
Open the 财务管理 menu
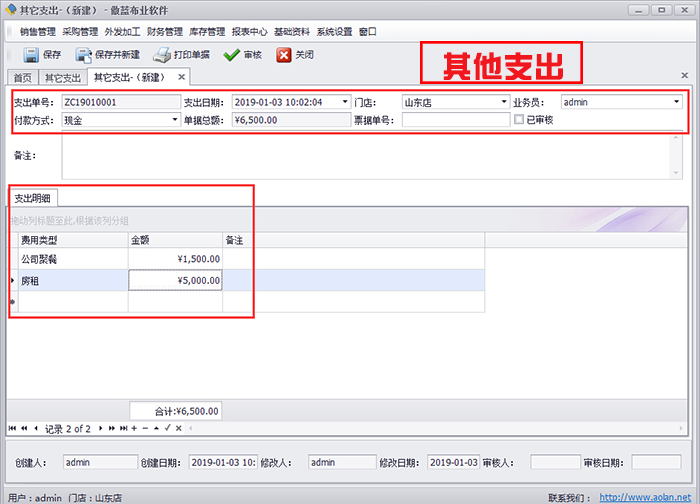click(x=163, y=31)
